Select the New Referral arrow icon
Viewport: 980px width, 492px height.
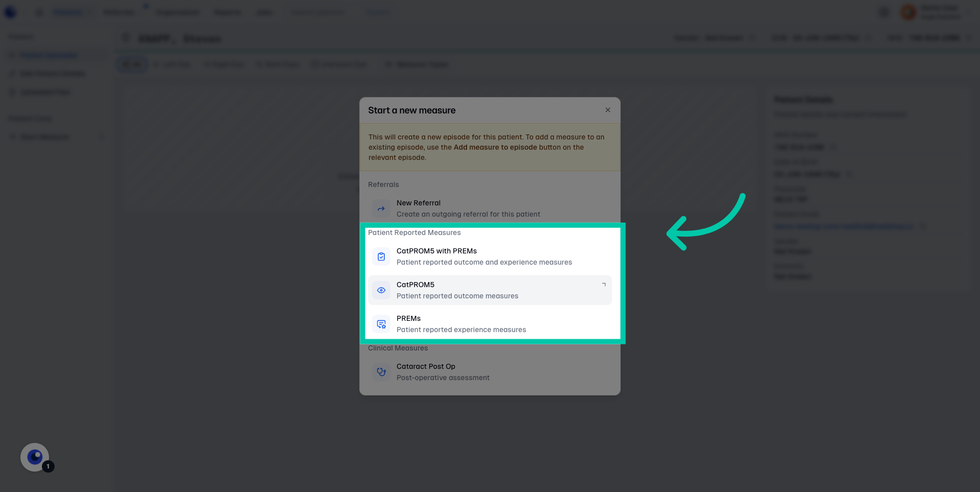(x=381, y=208)
